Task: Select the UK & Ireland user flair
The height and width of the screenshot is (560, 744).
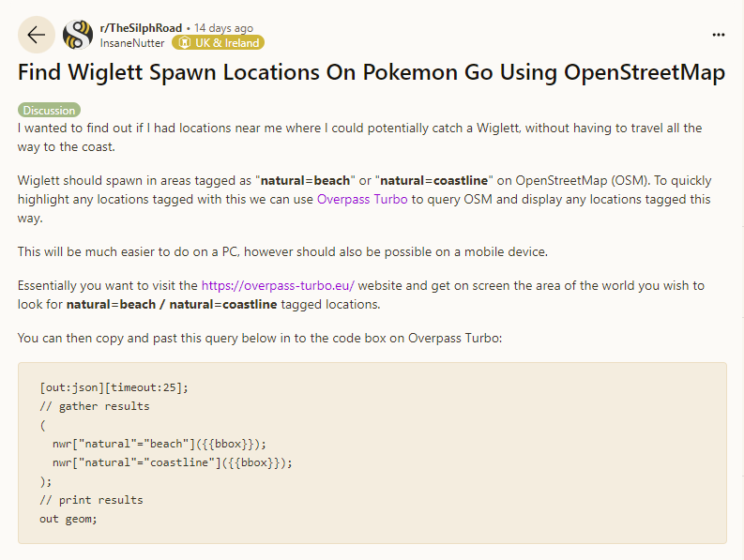Action: click(x=219, y=43)
